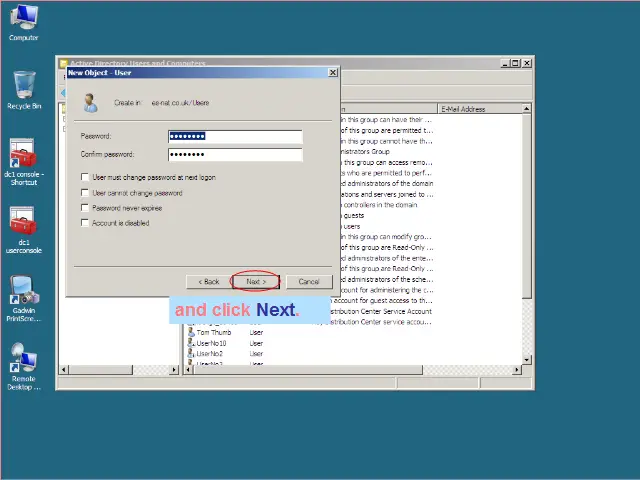640x480 pixels.
Task: Enable User must change password at next logon
Action: pyautogui.click(x=85, y=177)
